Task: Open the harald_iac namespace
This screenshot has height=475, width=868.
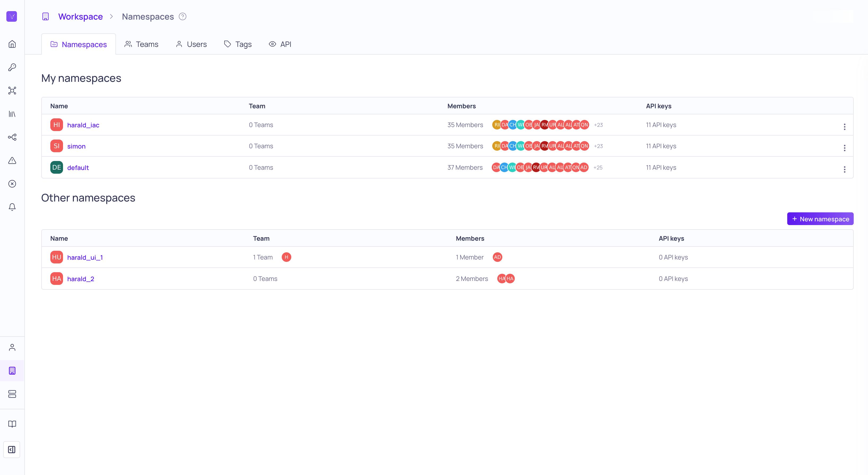Action: [x=83, y=125]
